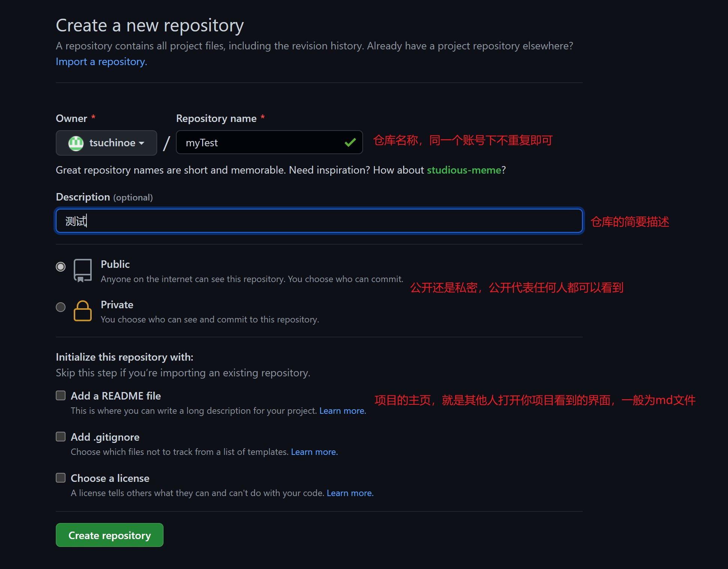
Task: Click the public repository book icon
Action: [83, 270]
